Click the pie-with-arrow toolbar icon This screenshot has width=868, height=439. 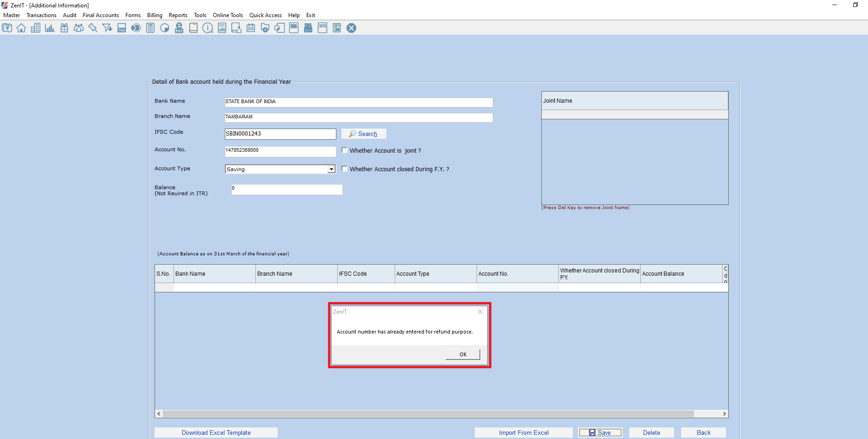click(136, 28)
